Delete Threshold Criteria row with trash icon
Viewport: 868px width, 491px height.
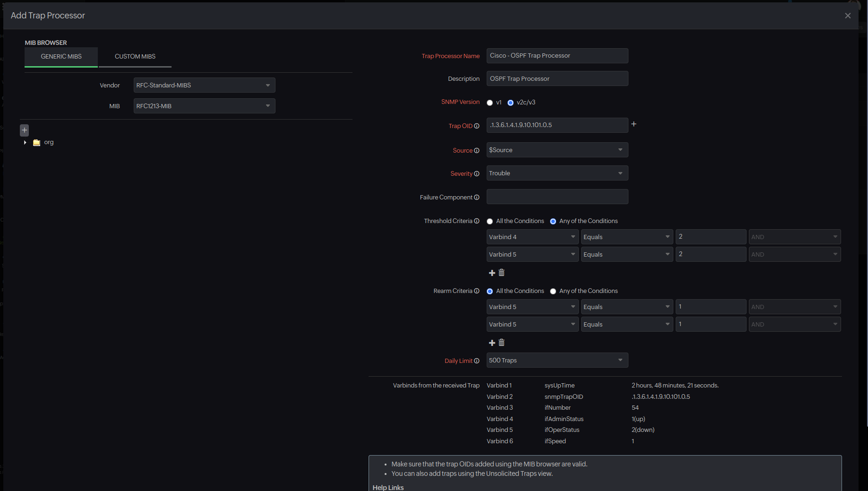502,273
